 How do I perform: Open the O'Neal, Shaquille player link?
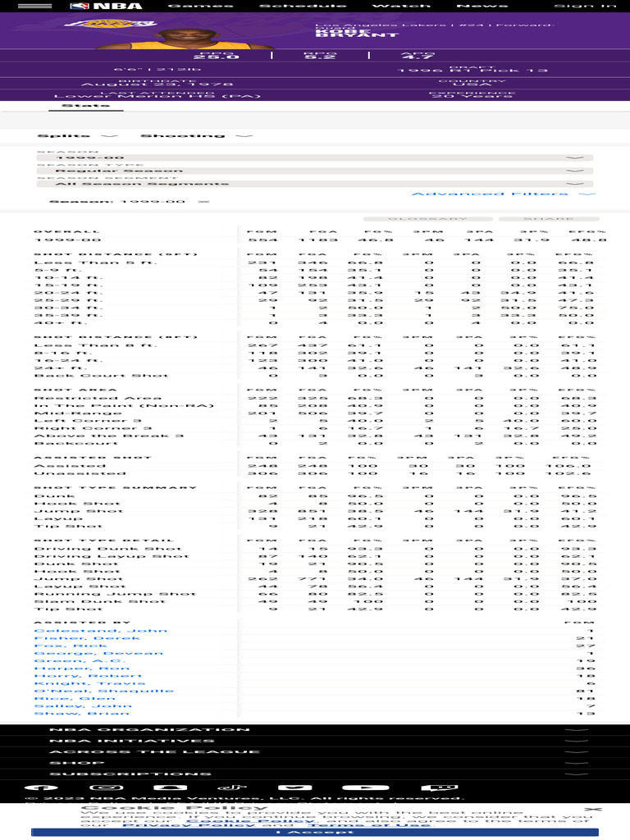point(104,691)
